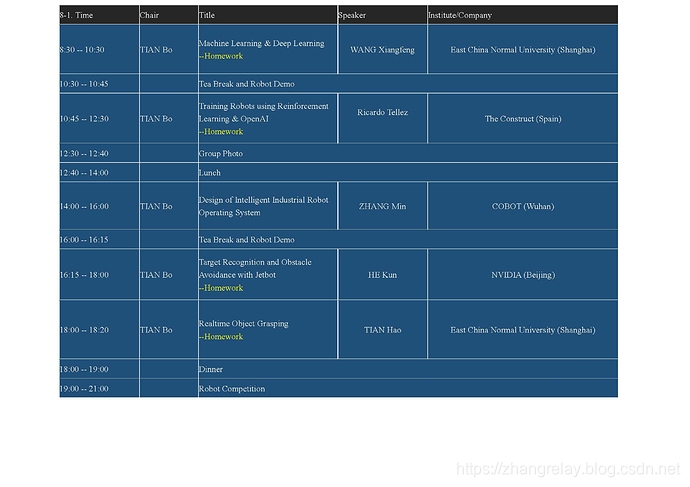Select TIAN Bo in the 18:00 -- 18:20 row
The image size is (690, 487).
pyautogui.click(x=156, y=330)
